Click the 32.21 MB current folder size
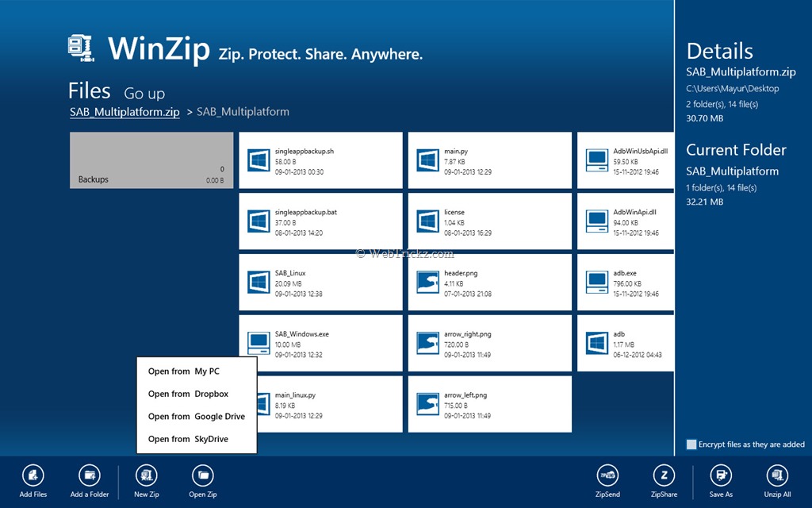 (705, 202)
